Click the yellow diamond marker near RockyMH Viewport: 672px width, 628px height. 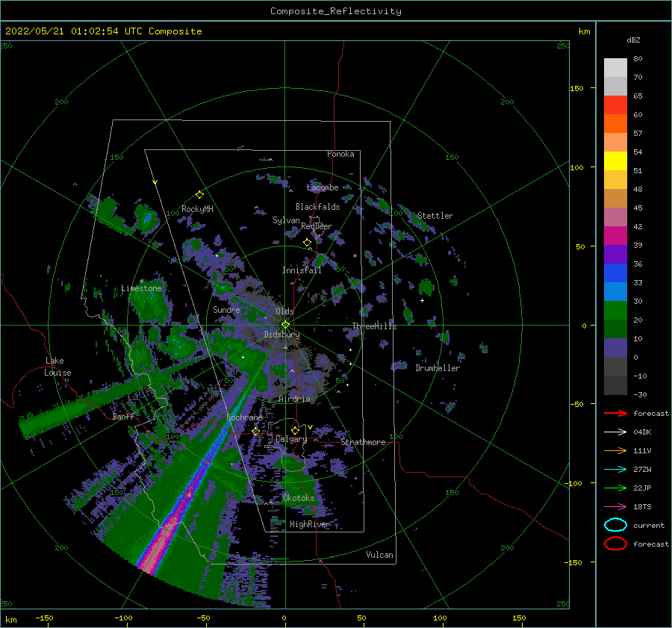click(199, 195)
